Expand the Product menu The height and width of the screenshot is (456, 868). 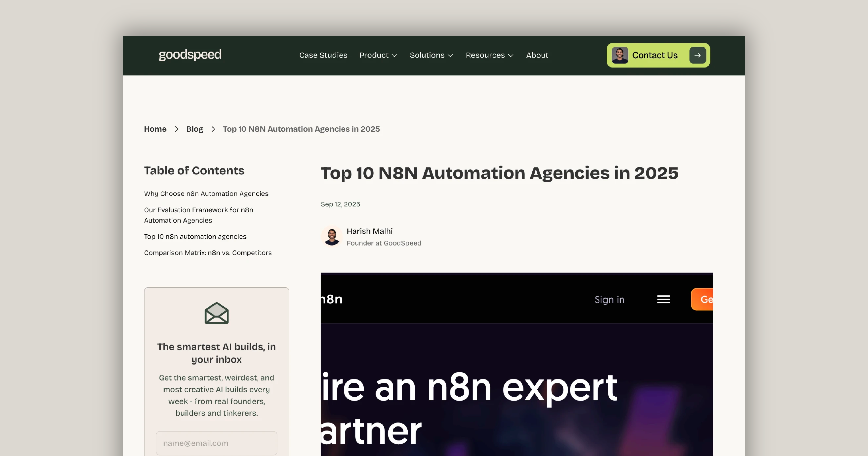pos(378,55)
